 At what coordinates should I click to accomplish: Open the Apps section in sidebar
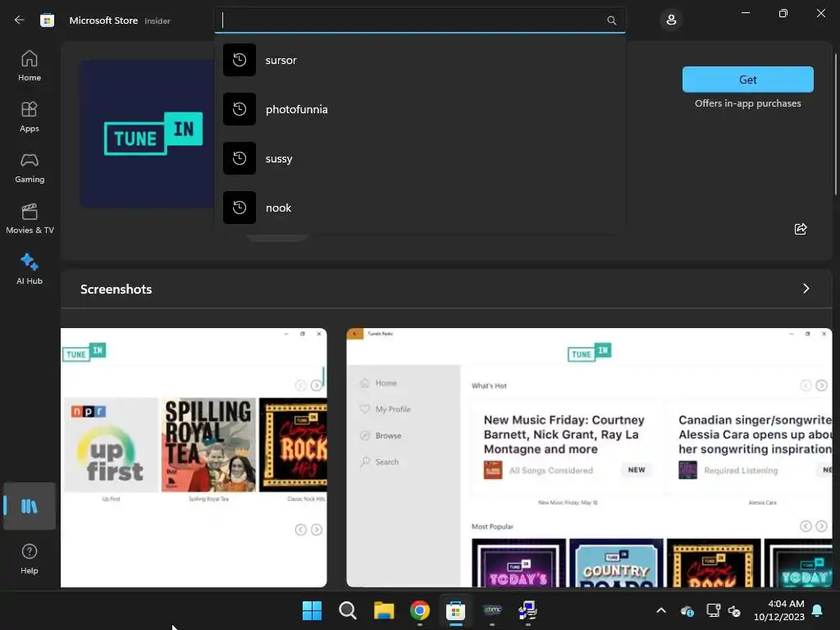[x=30, y=116]
